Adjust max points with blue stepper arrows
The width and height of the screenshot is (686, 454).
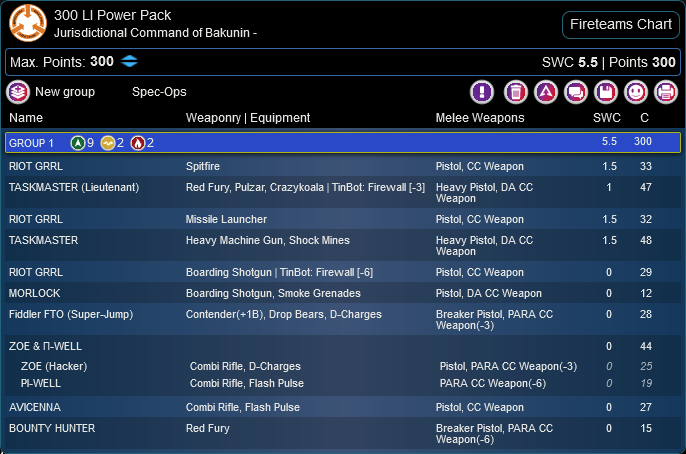(x=129, y=61)
